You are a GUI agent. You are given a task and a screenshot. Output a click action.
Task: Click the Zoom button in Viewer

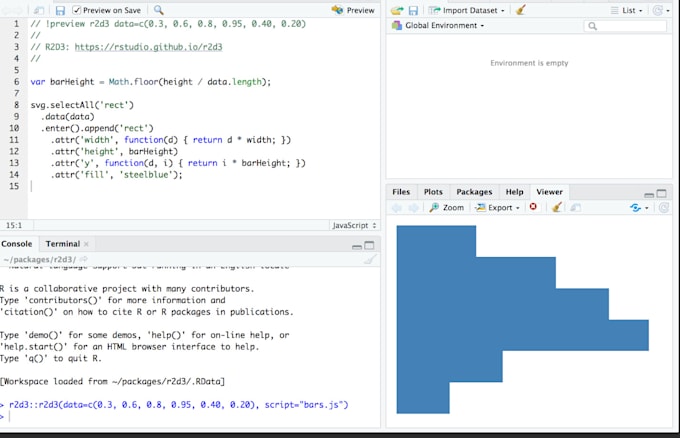pyautogui.click(x=447, y=208)
